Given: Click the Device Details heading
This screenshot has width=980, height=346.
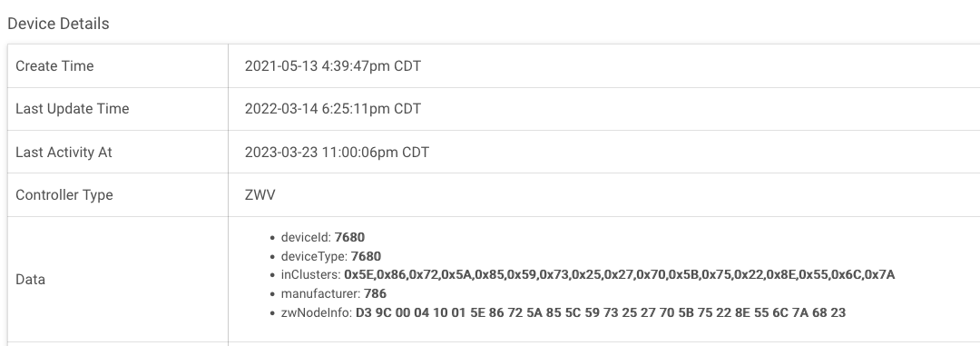Looking at the screenshot, I should tap(58, 24).
